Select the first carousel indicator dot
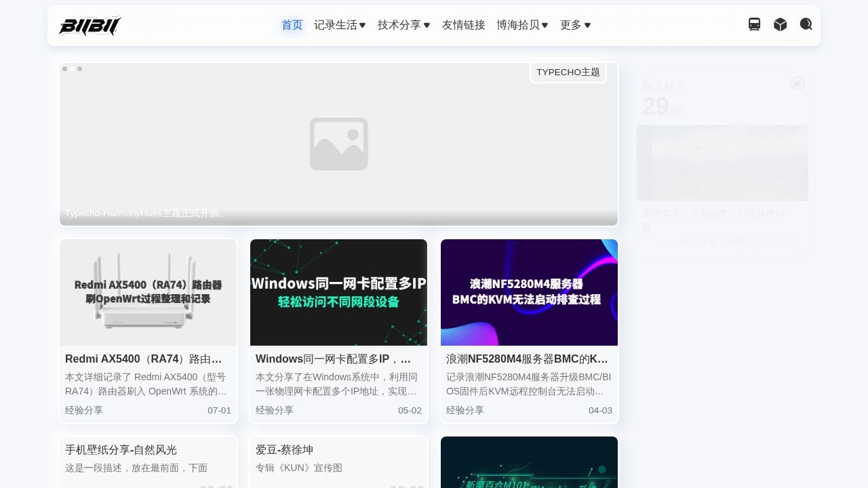 click(65, 69)
